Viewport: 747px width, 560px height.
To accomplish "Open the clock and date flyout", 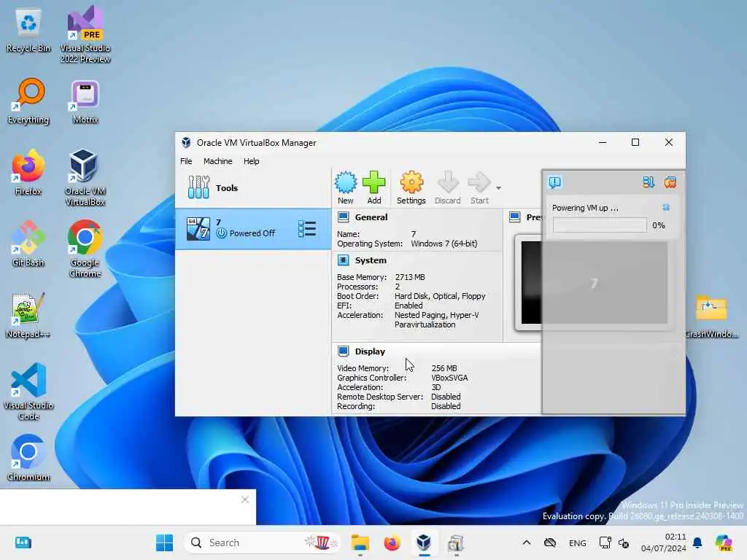I will point(663,542).
